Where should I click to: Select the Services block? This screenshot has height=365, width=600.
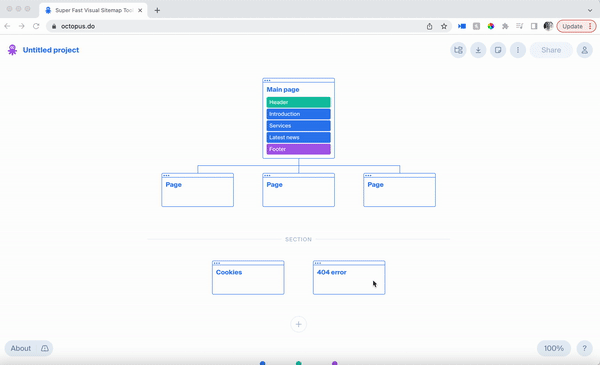[298, 125]
